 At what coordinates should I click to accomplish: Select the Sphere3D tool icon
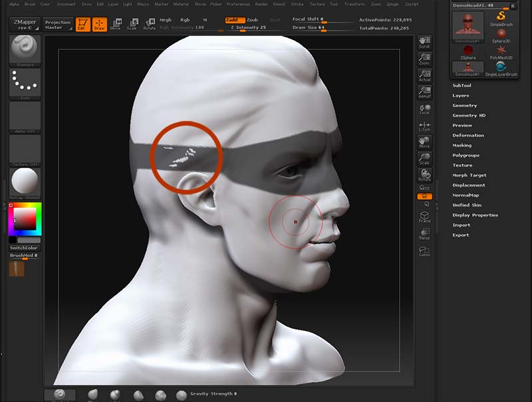pos(501,33)
